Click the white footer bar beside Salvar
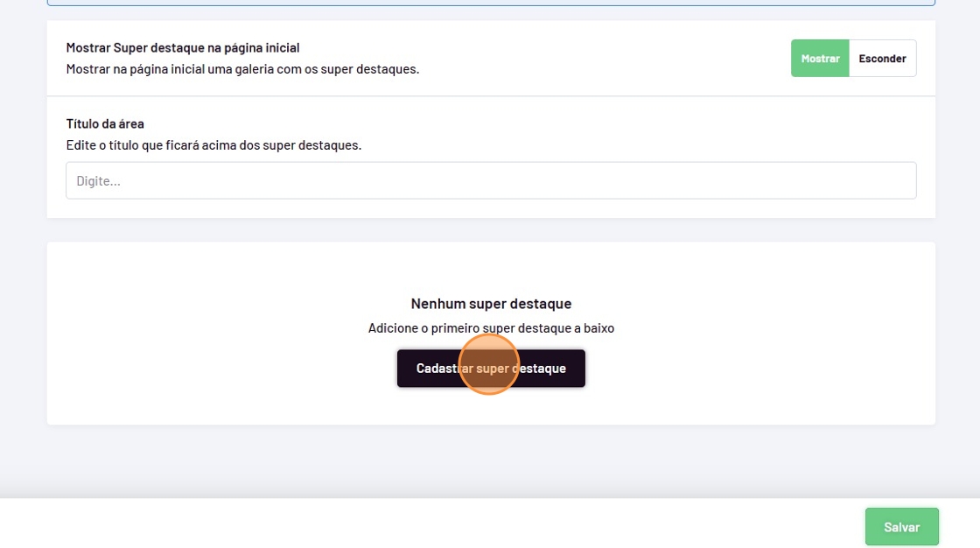Viewport: 980px width, 548px height. [437, 523]
